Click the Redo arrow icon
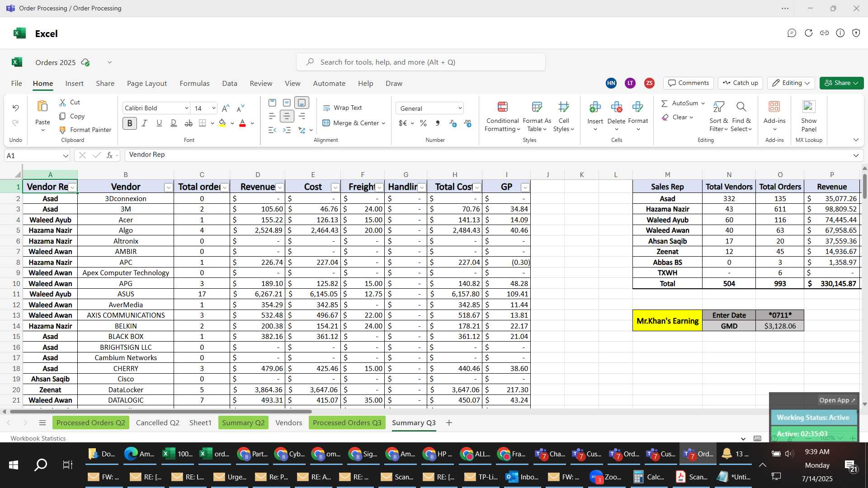The height and width of the screenshot is (488, 868). click(15, 123)
